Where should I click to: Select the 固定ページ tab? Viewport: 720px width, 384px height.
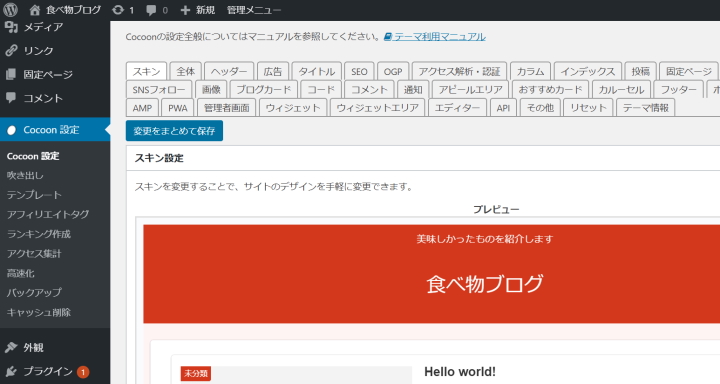tap(689, 71)
